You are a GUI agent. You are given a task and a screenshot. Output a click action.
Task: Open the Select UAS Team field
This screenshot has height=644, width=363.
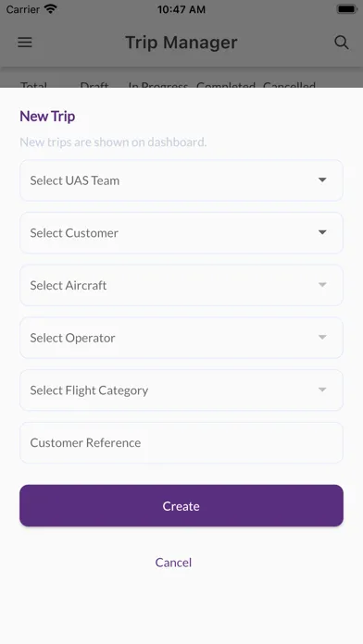(181, 180)
